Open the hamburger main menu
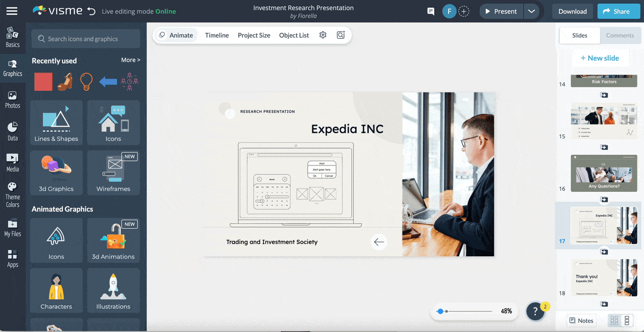The width and height of the screenshot is (644, 332). tap(12, 11)
